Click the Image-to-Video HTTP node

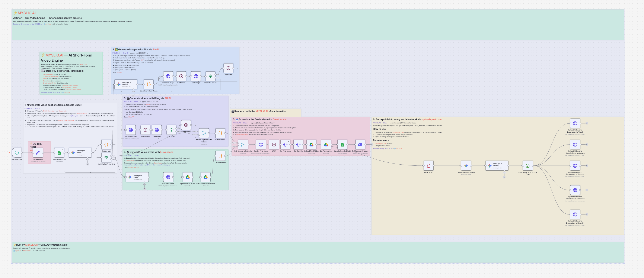tap(131, 130)
